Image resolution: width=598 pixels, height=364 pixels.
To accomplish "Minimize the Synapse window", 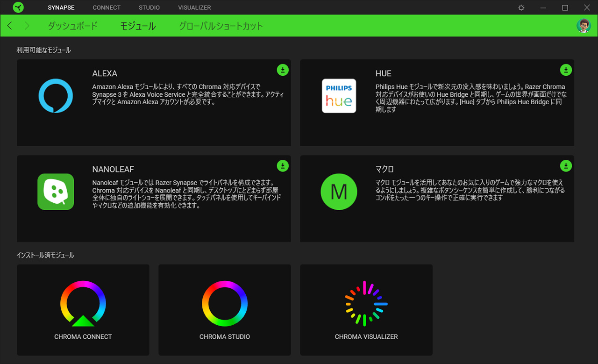I will tap(543, 7).
